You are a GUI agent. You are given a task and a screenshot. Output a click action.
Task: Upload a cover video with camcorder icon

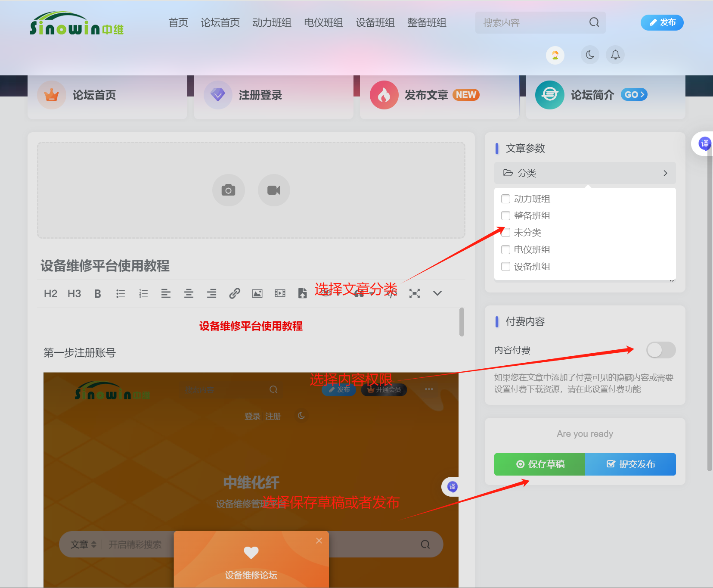[x=274, y=190]
